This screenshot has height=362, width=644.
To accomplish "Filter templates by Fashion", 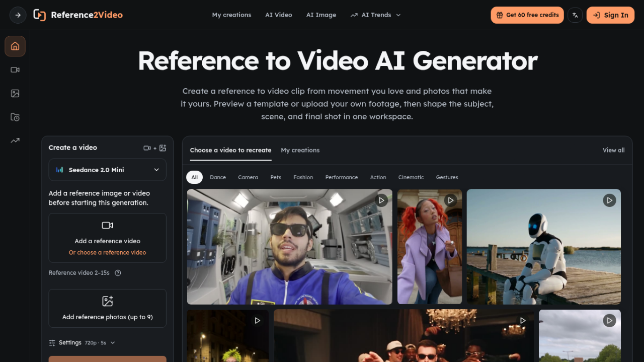I will click(303, 177).
